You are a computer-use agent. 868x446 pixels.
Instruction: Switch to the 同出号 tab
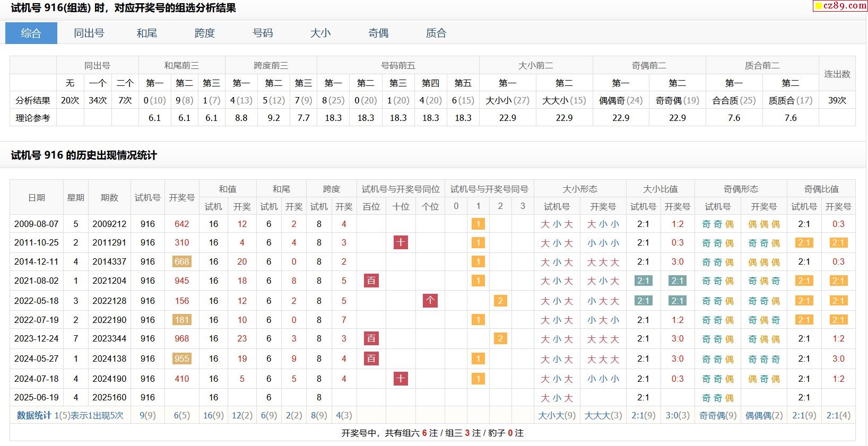point(89,33)
